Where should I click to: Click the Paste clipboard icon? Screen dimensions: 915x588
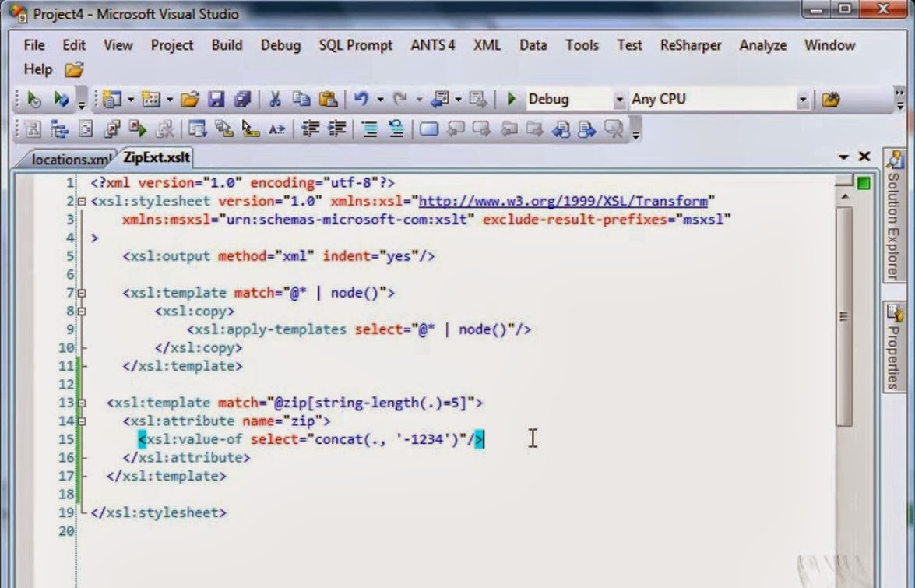tap(328, 99)
